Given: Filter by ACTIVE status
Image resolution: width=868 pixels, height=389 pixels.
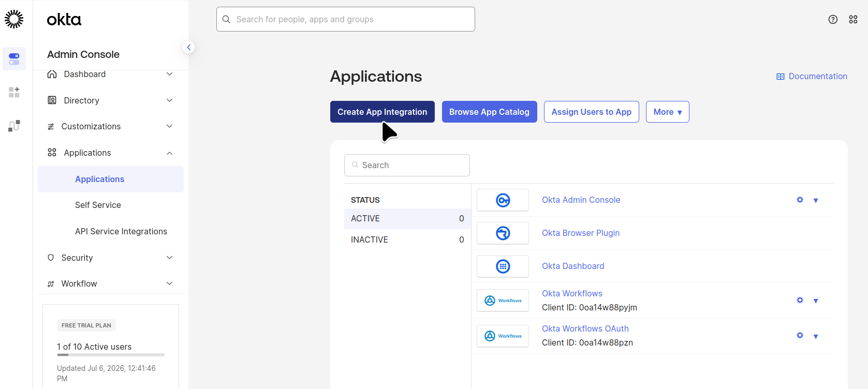Looking at the screenshot, I should [407, 218].
